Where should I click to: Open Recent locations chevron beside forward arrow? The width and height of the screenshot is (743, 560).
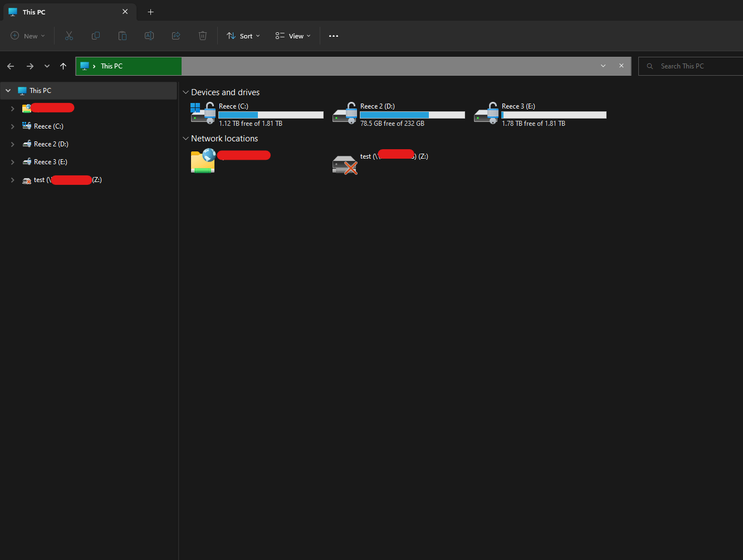tap(47, 66)
